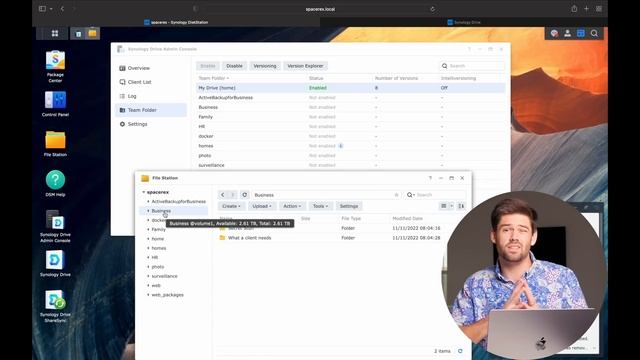Open File Station search options dropdown

410,195
